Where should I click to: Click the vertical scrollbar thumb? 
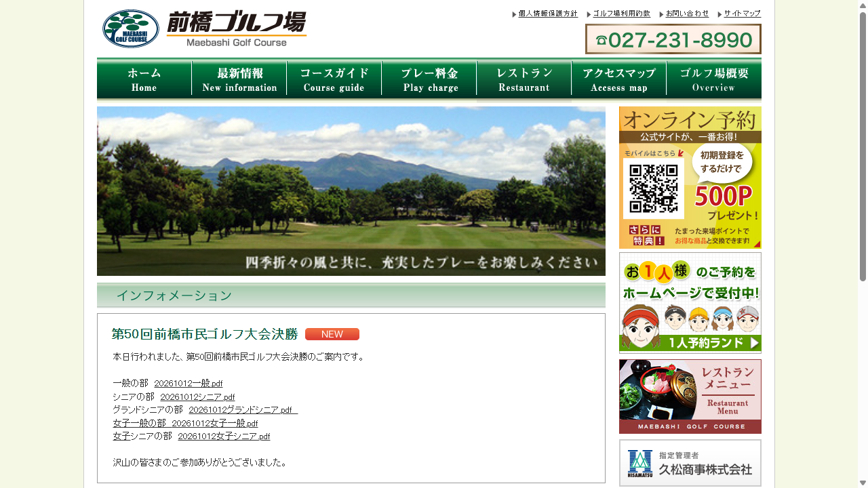click(x=863, y=146)
